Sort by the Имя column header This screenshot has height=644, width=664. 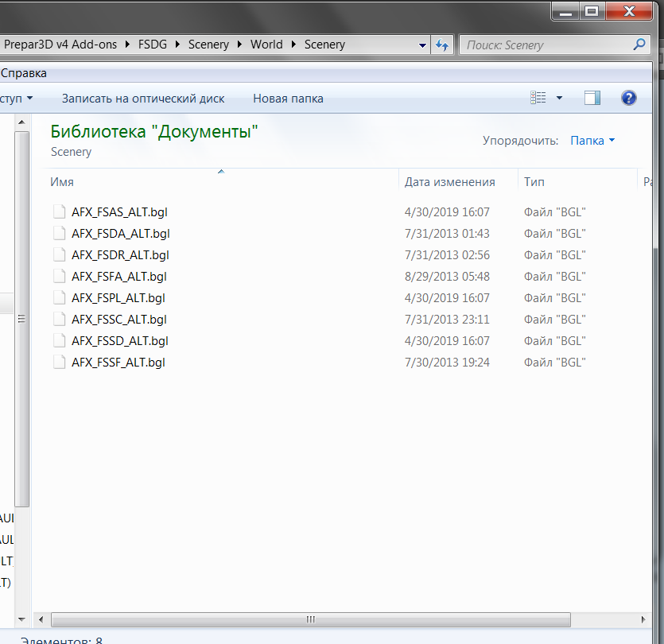pos(62,182)
